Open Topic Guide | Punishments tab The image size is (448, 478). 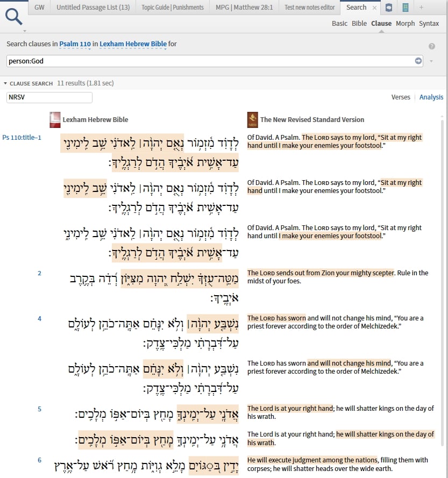(x=173, y=8)
